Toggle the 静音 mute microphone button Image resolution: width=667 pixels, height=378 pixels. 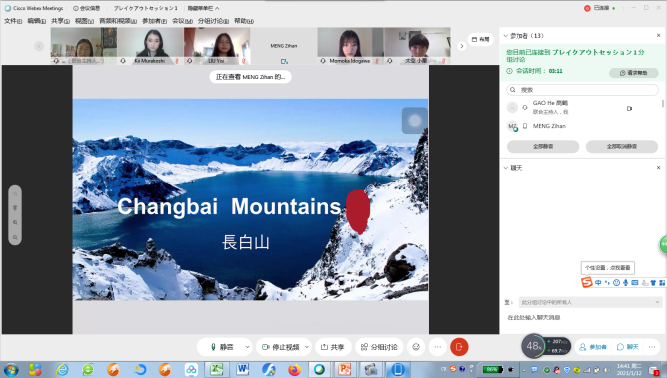(222, 347)
